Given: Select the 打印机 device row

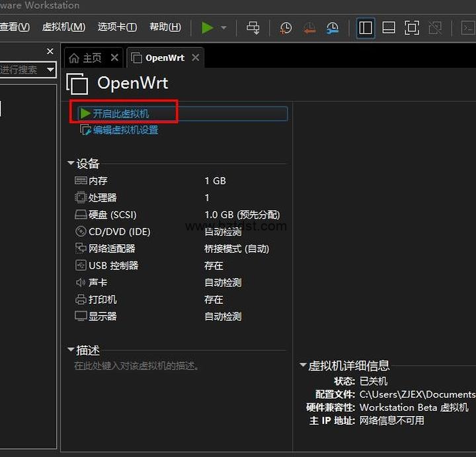Looking at the screenshot, I should [179, 300].
